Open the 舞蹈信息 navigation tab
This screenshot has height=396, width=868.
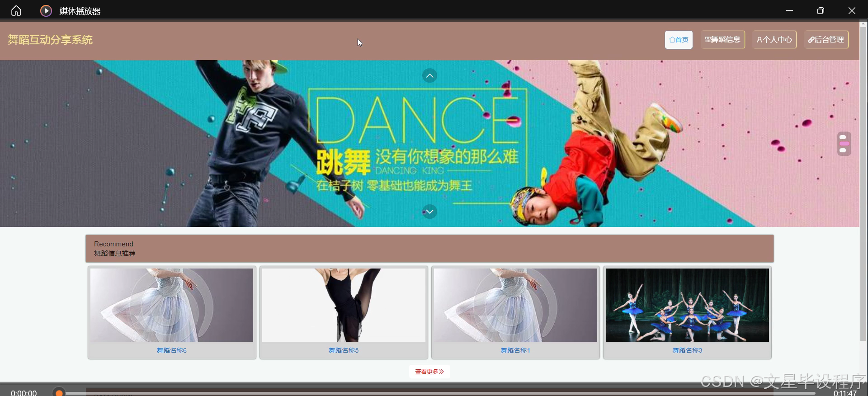[722, 40]
